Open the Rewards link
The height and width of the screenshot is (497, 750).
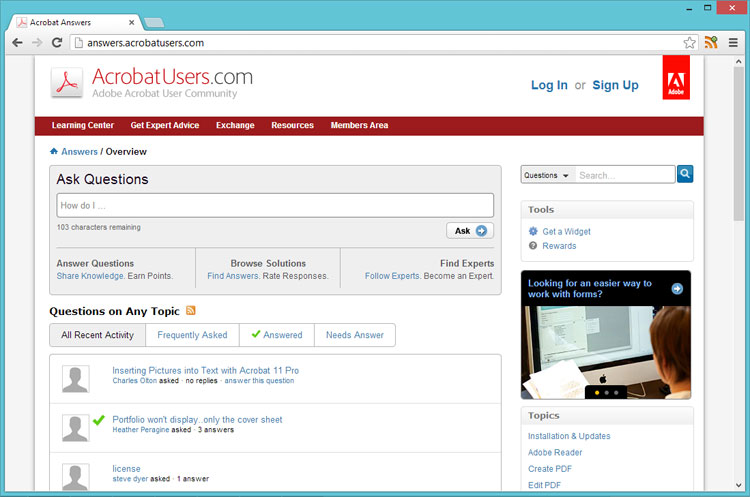coord(559,246)
